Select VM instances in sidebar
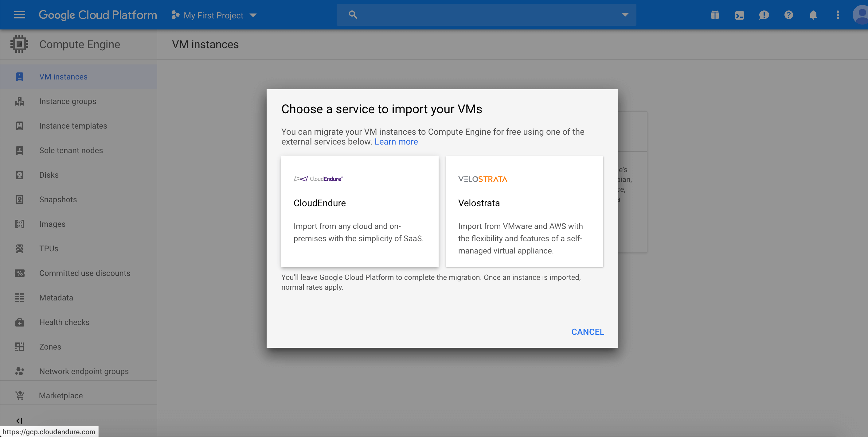 78,77
